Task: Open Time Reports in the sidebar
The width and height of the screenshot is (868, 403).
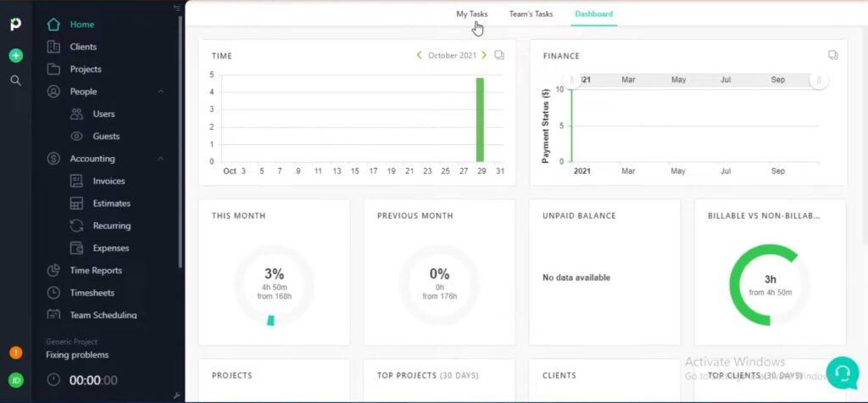Action: [x=95, y=271]
